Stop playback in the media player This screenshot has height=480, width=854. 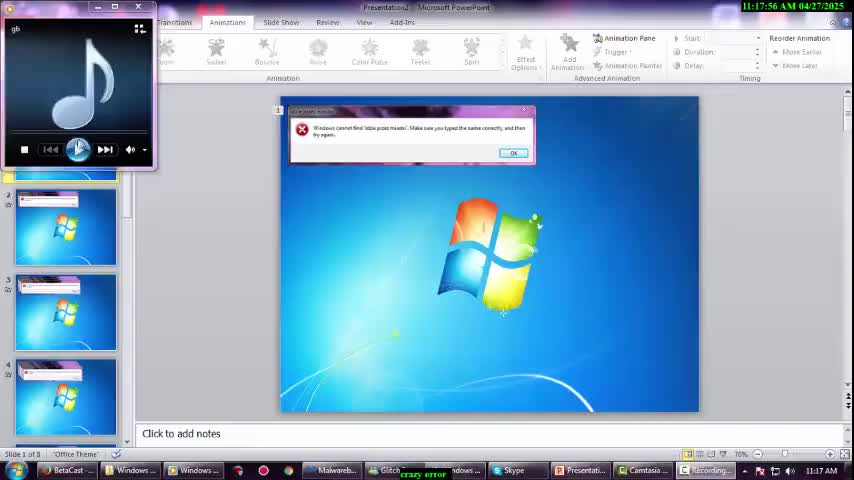coord(25,149)
